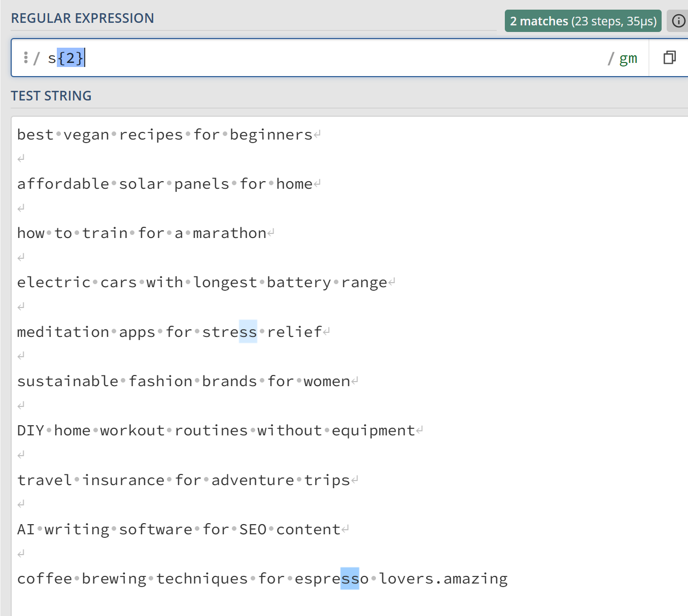Click the word SEO in the AI writing line
The height and width of the screenshot is (616, 688).
click(x=254, y=529)
